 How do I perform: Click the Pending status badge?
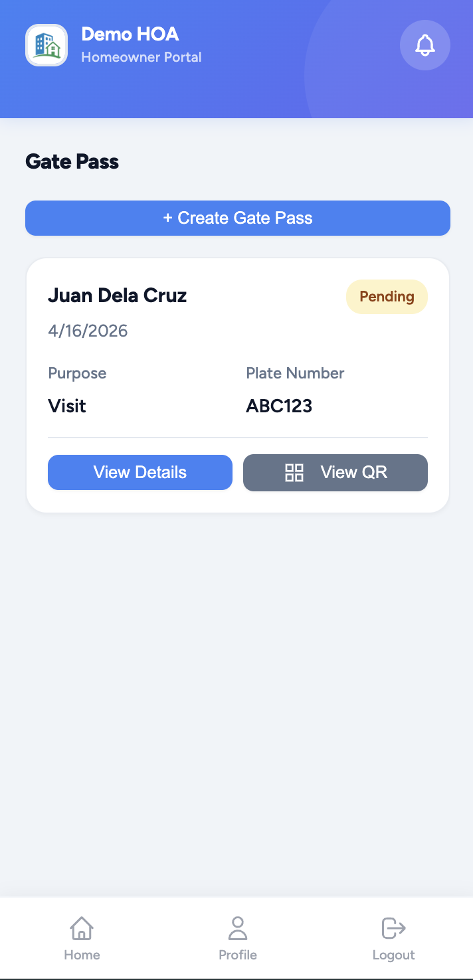[x=387, y=296]
